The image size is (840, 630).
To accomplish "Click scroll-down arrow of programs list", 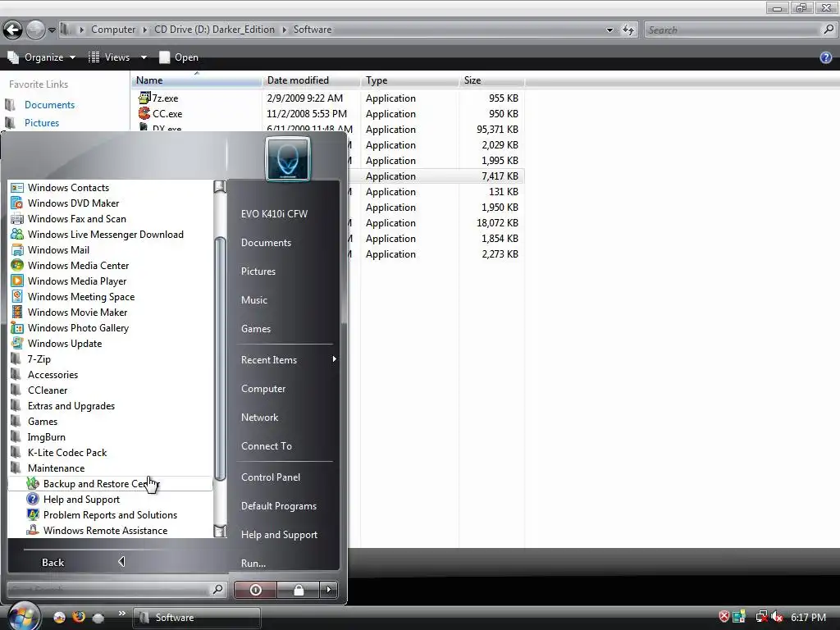I will pos(220,531).
